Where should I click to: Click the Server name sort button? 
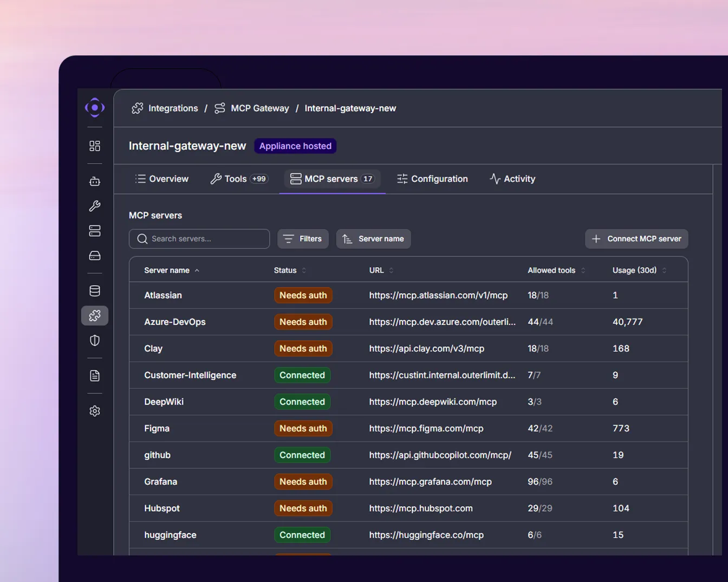click(x=374, y=239)
